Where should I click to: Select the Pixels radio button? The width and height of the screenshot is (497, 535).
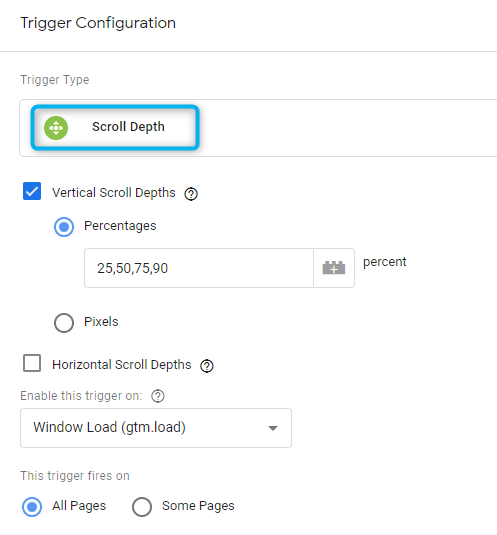64,323
